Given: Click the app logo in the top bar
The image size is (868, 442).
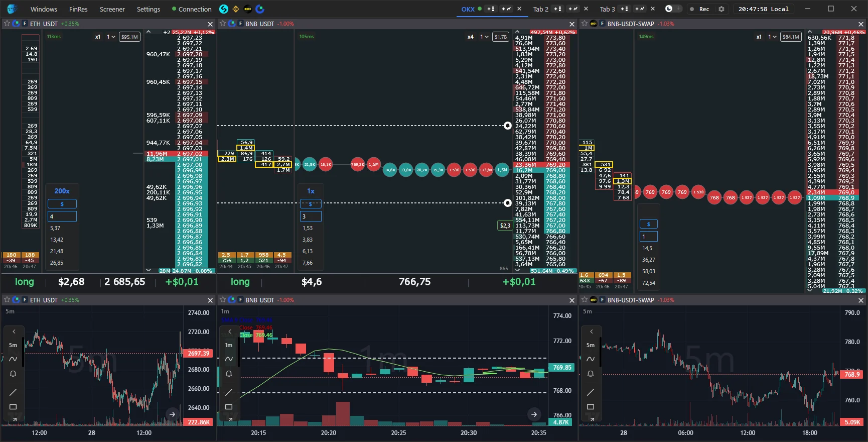Looking at the screenshot, I should click(x=12, y=9).
